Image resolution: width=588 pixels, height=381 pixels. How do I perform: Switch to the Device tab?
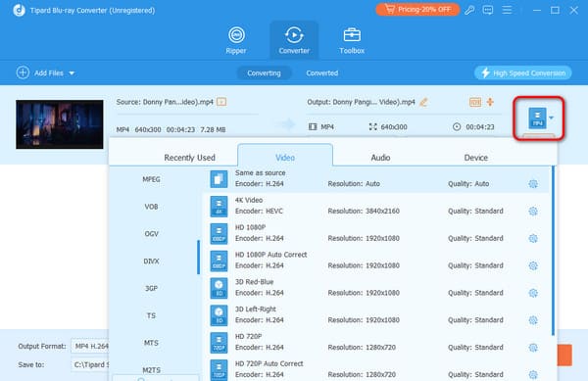[476, 158]
